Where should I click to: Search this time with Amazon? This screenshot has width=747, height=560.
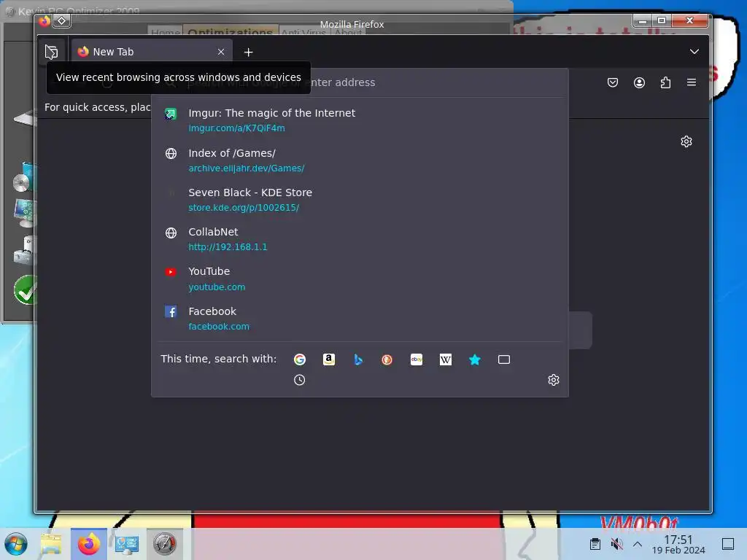click(329, 359)
